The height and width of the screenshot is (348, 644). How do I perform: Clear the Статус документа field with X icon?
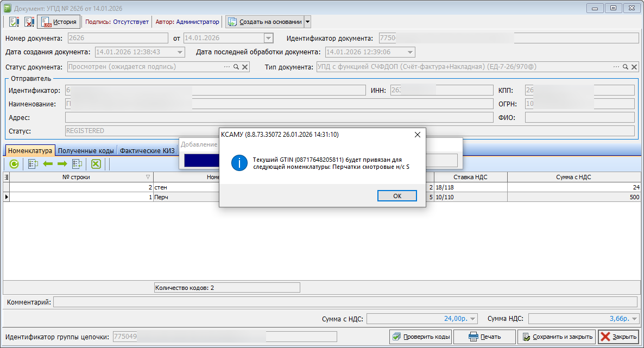click(245, 67)
